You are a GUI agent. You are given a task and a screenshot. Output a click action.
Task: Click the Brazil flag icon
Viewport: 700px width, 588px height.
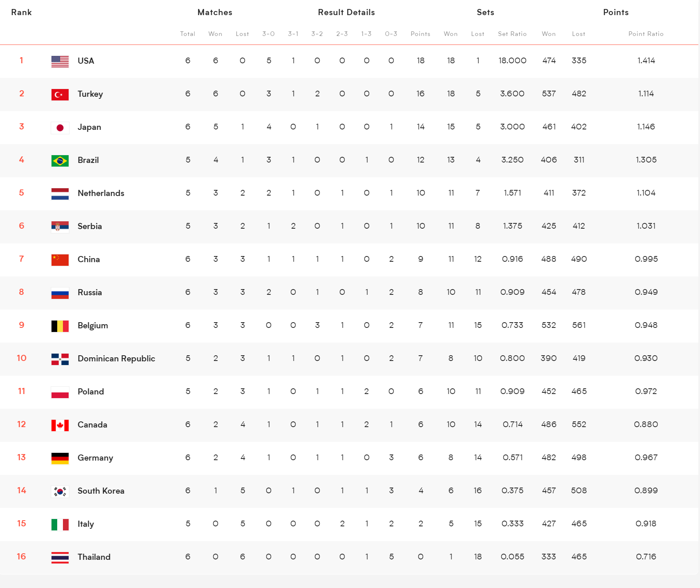[x=60, y=160]
